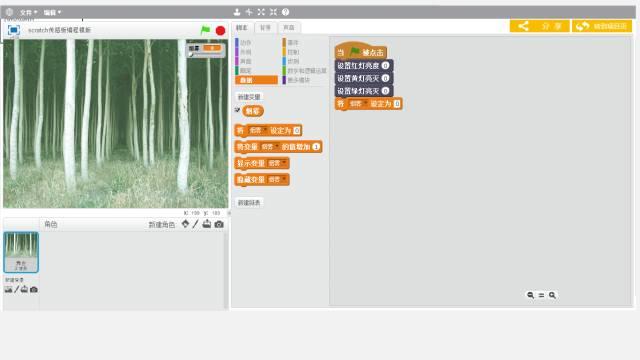Zoom out the scripts area

[530, 295]
